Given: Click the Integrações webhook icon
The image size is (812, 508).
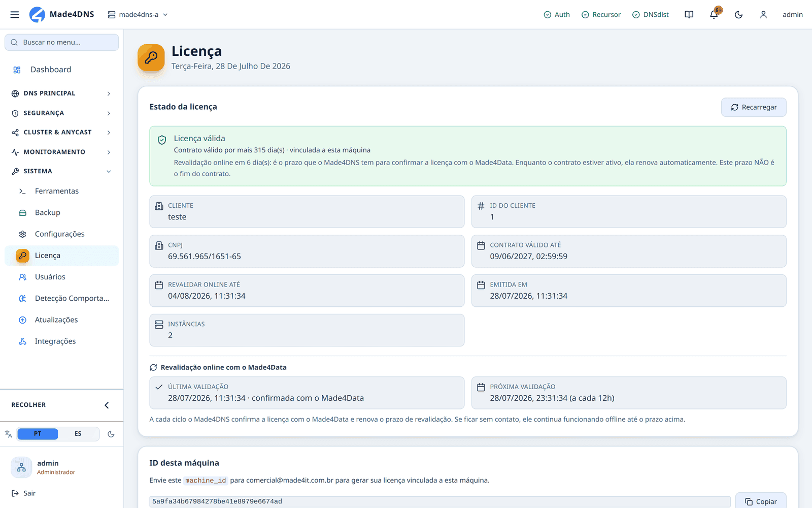Looking at the screenshot, I should (x=22, y=341).
